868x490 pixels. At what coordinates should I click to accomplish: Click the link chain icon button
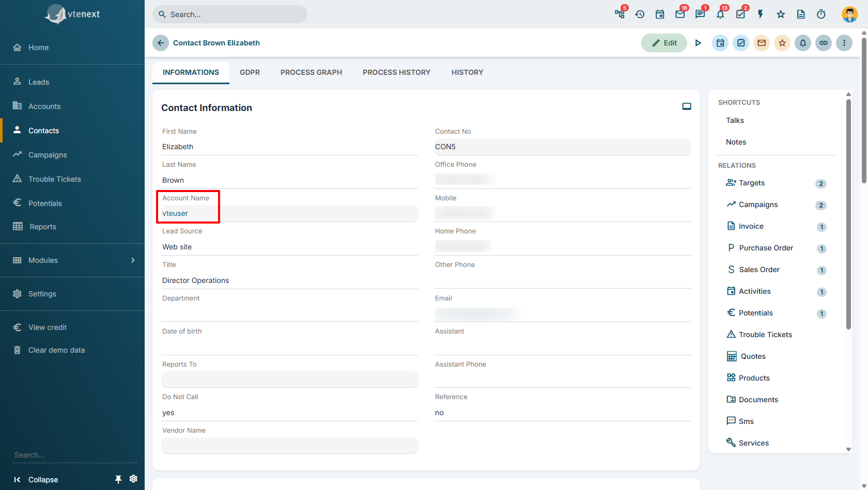pos(824,43)
